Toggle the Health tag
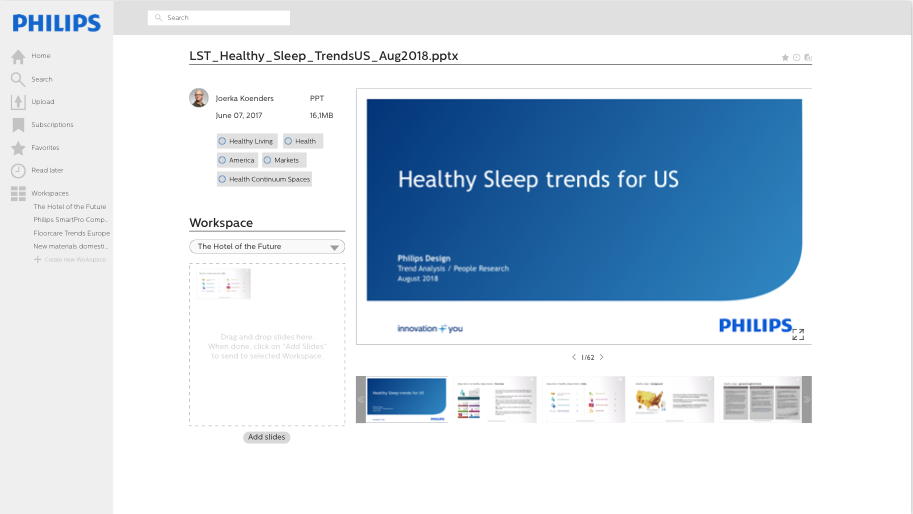This screenshot has height=514, width=913. 302,141
